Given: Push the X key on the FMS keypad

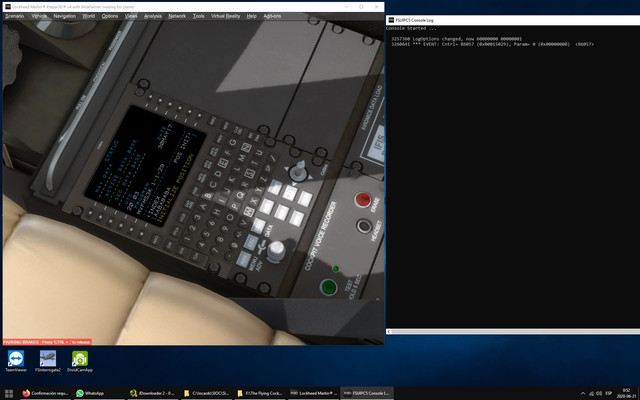Looking at the screenshot, I should pos(254,201).
